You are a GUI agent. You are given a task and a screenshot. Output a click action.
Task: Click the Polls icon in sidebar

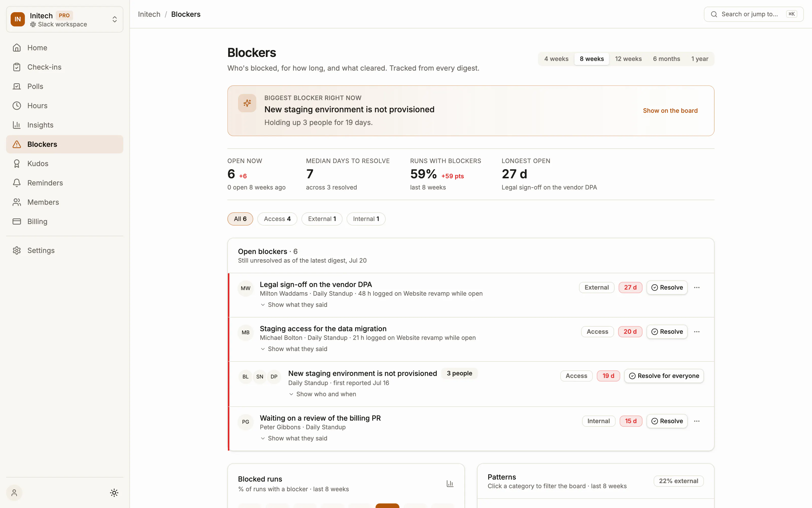17,86
